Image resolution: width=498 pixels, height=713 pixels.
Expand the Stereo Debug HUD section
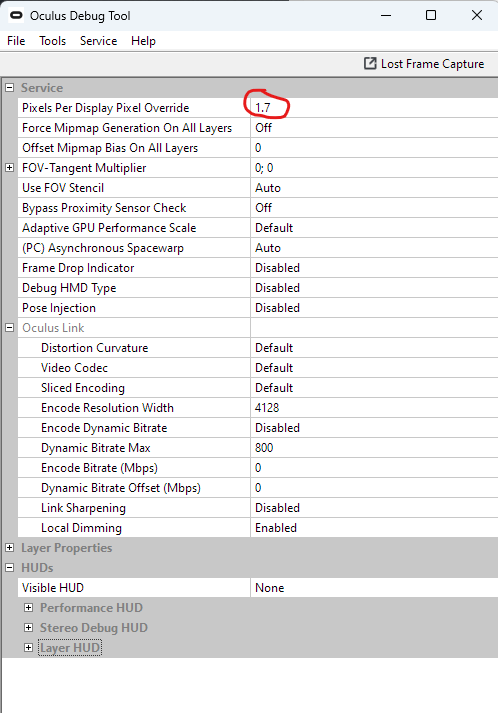29,628
